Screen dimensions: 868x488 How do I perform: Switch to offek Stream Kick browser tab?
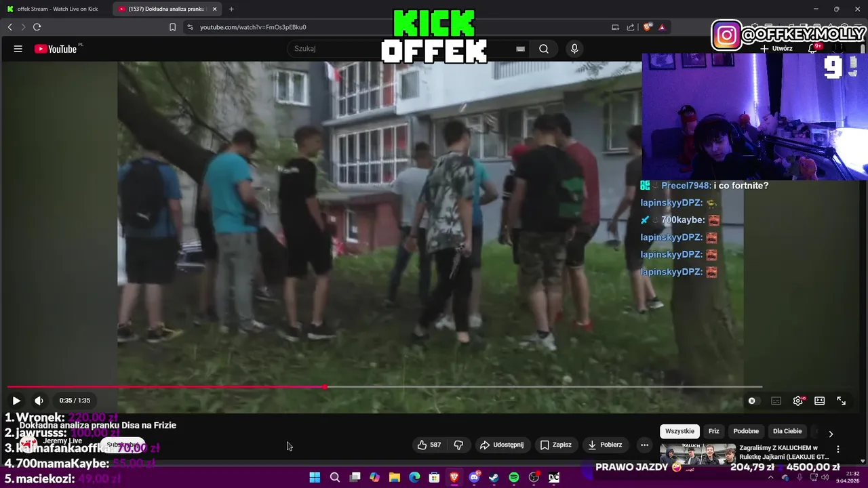[57, 9]
